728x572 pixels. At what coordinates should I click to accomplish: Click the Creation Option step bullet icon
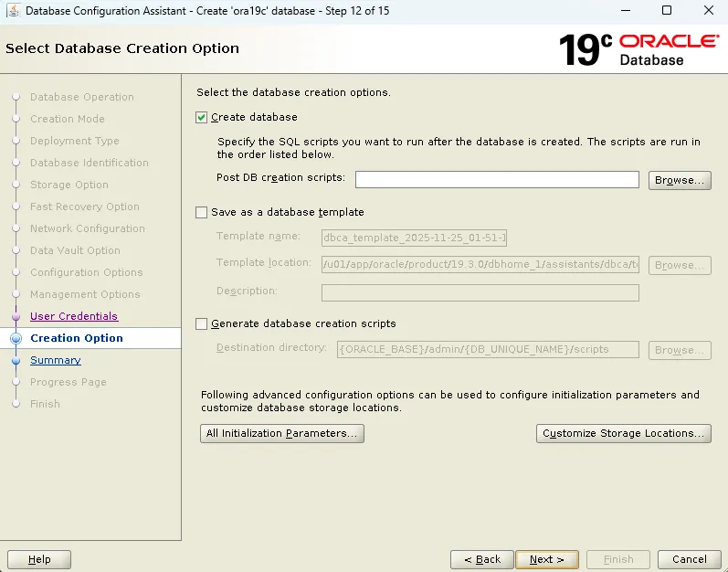click(x=16, y=338)
